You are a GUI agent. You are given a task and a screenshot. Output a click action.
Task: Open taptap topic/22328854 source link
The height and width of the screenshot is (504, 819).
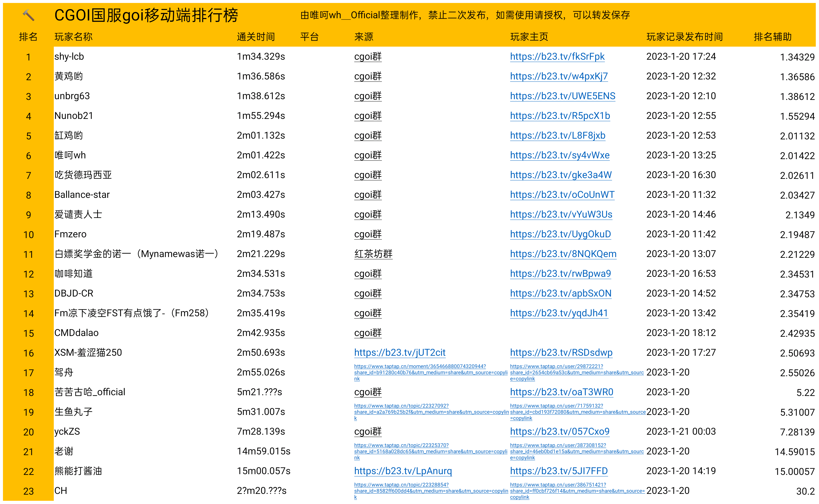[x=431, y=491]
